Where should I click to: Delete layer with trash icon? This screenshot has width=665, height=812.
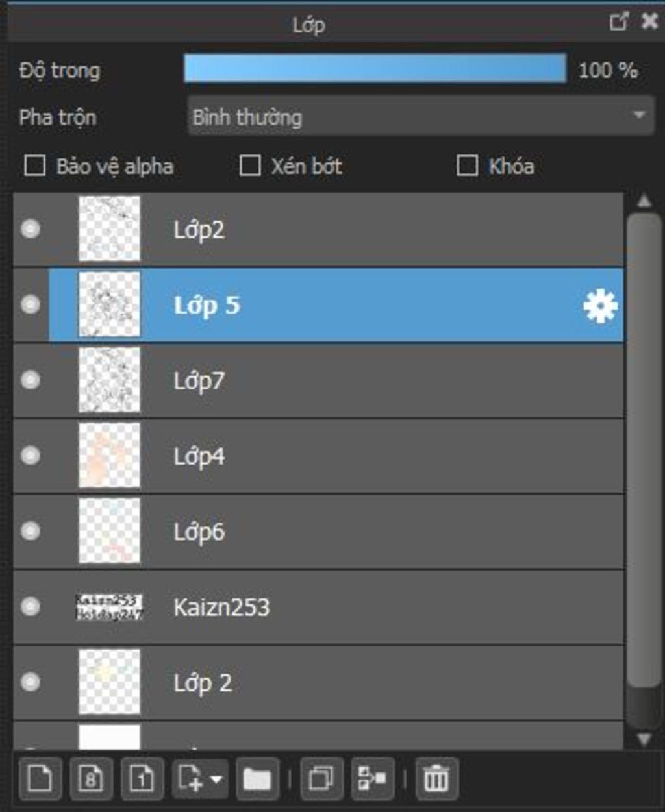pos(436,778)
